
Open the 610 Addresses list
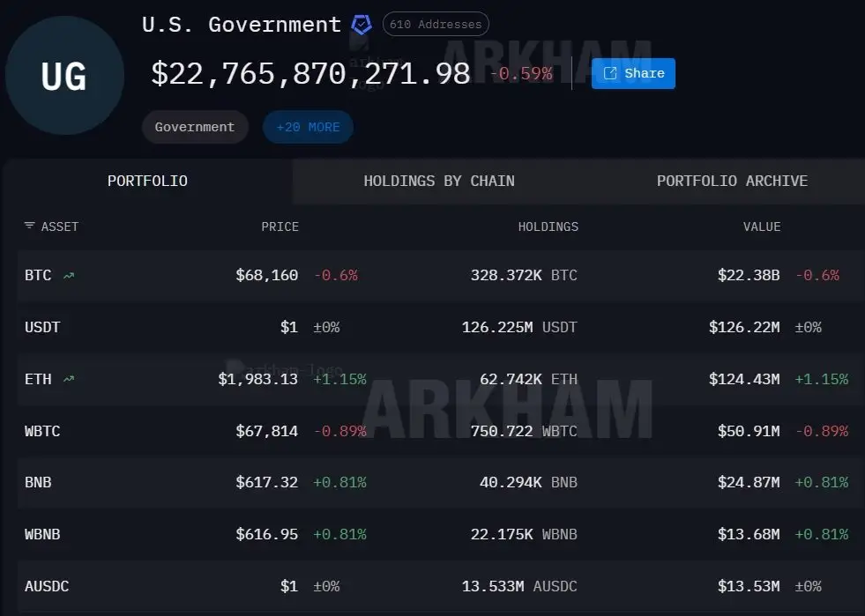436,25
